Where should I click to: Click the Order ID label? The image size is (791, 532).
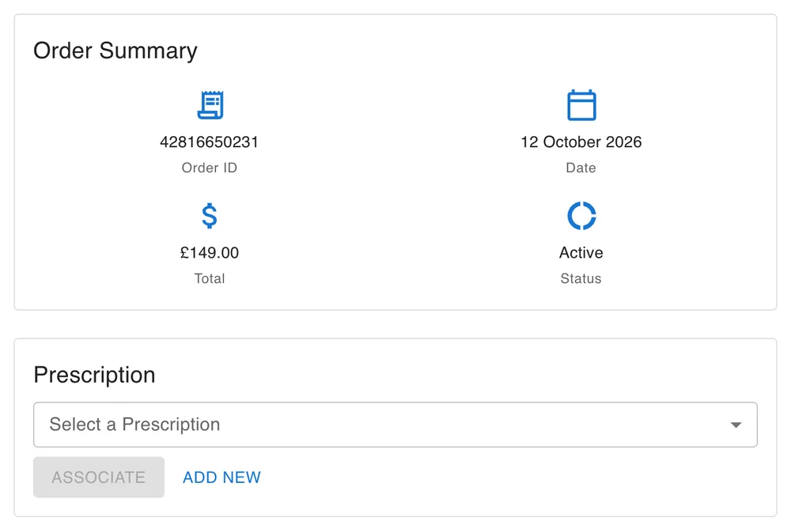(x=210, y=168)
